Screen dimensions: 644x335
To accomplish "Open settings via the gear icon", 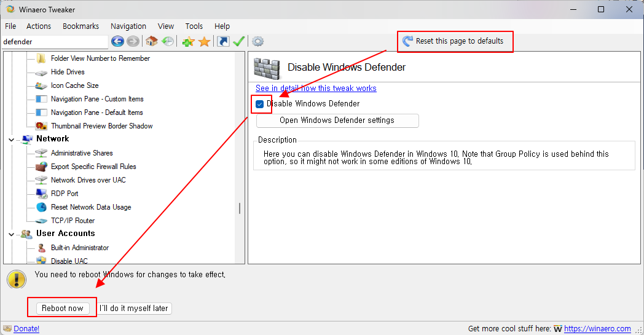I will click(x=257, y=41).
